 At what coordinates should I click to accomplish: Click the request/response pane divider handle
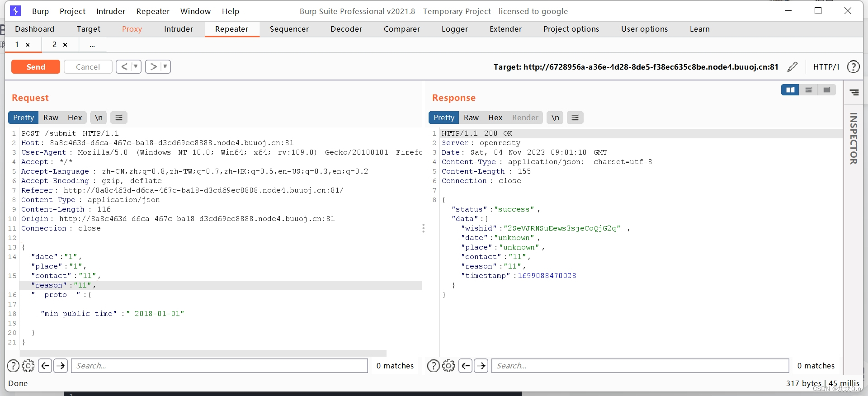(x=423, y=228)
